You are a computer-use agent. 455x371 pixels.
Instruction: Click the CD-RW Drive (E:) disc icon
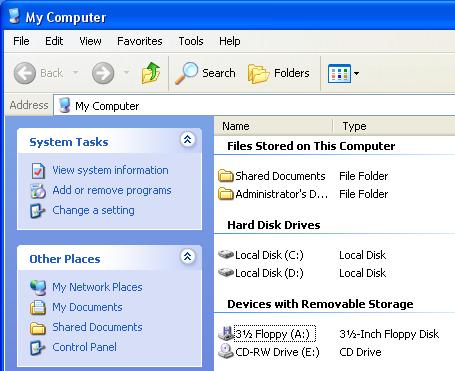point(226,351)
